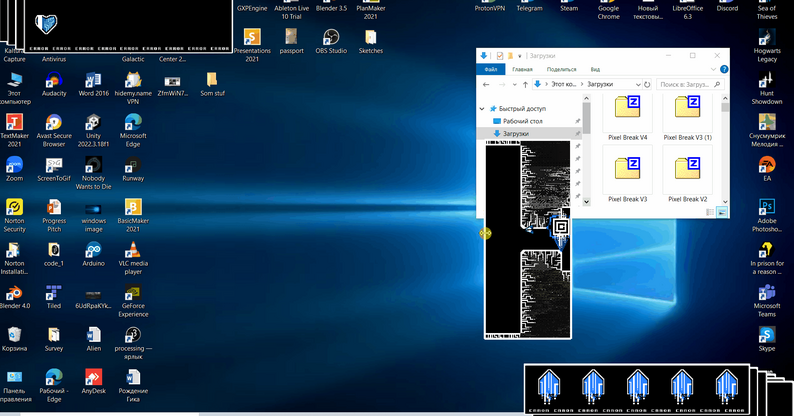Click the Загрузки search field
Viewport: 794px width, 416px height.
pos(690,85)
